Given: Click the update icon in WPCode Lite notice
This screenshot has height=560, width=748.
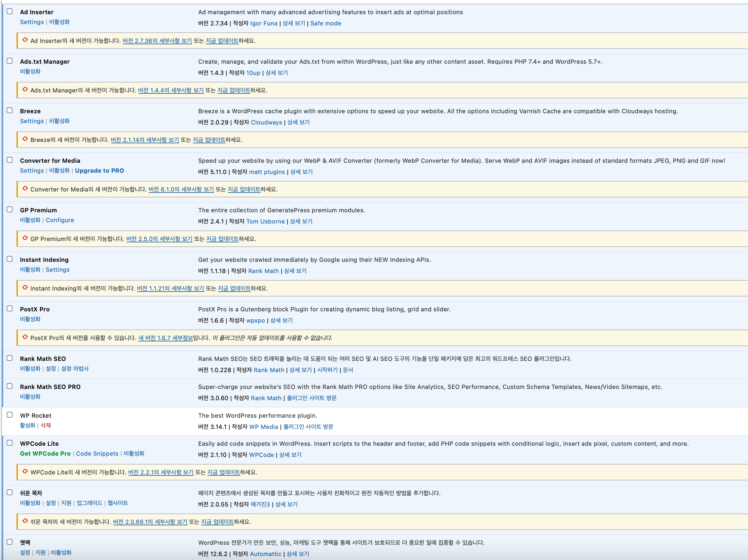Looking at the screenshot, I should tap(25, 472).
